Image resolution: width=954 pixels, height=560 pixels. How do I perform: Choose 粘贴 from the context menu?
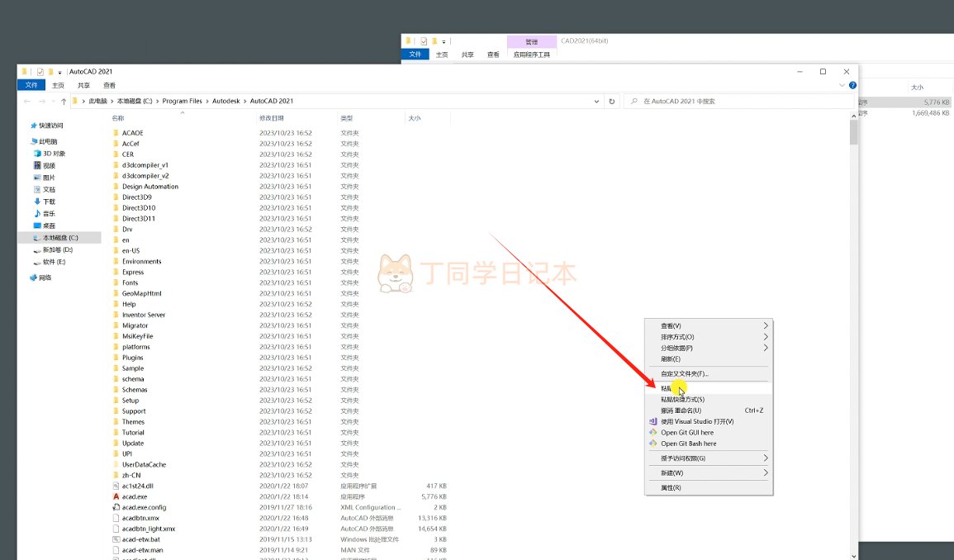[666, 388]
